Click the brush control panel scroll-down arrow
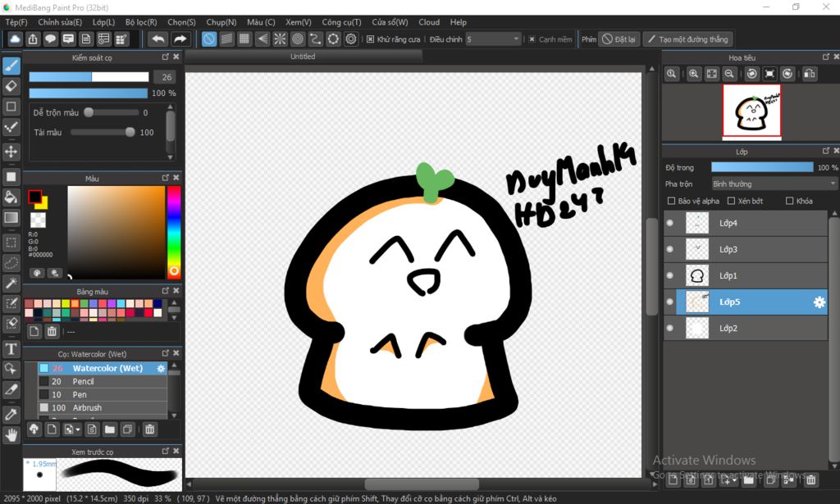 click(171, 157)
